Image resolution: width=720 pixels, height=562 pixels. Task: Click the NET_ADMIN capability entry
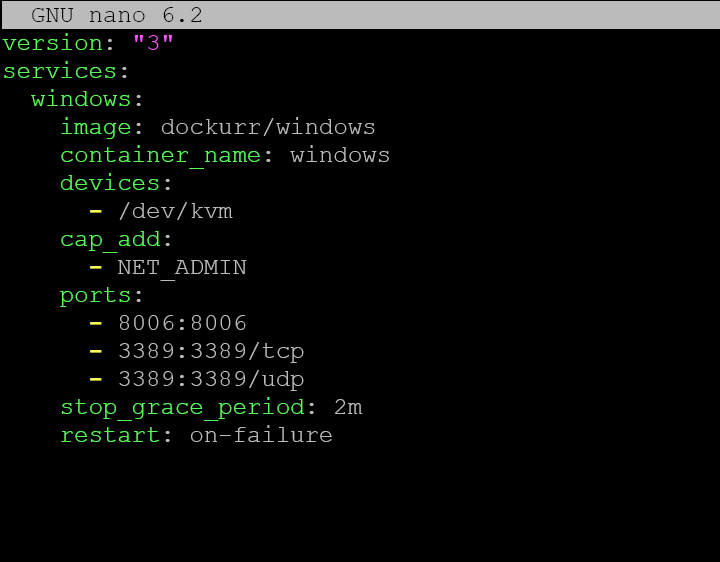pyautogui.click(x=182, y=267)
